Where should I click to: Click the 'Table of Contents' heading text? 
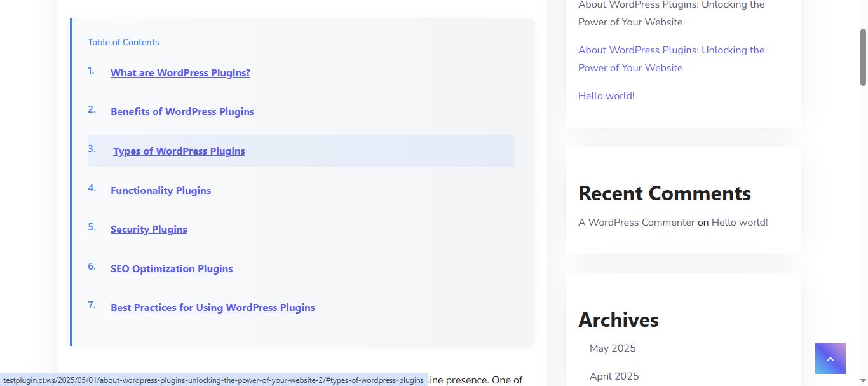pos(123,42)
